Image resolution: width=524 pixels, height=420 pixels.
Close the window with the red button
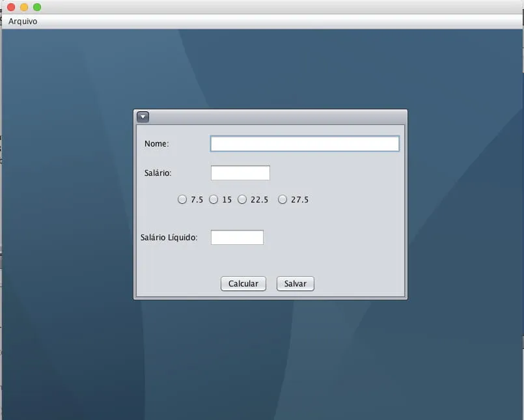[11, 7]
